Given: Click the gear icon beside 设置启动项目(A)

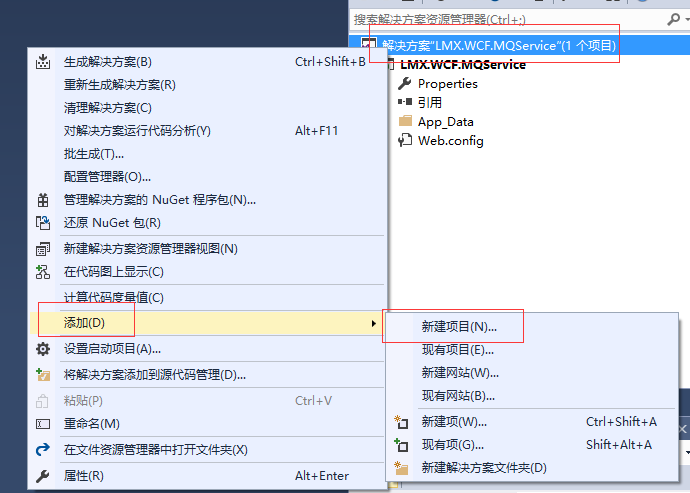Looking at the screenshot, I should [43, 349].
